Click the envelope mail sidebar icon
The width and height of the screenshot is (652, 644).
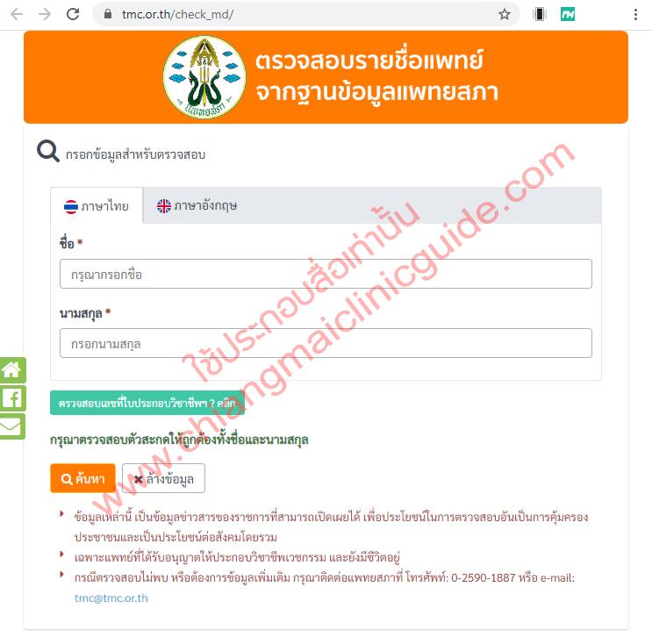(x=12, y=426)
